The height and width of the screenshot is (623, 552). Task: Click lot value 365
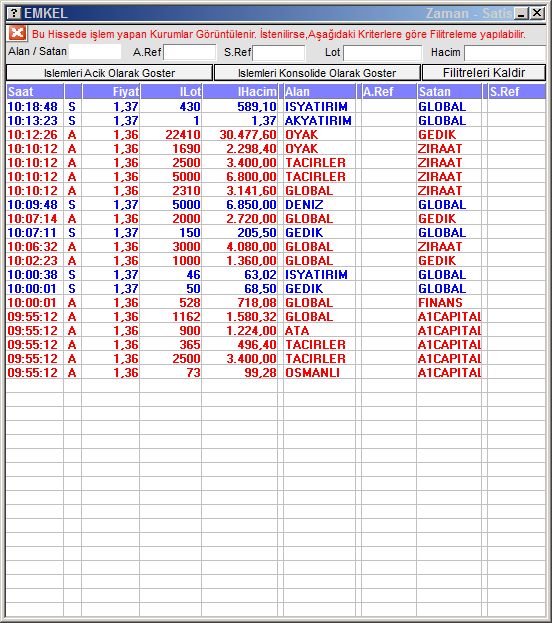click(x=190, y=345)
